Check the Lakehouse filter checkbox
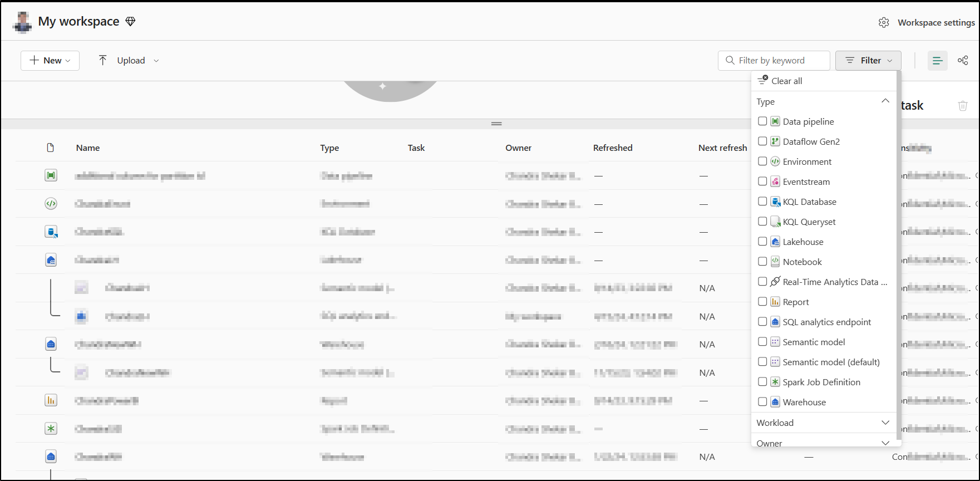The width and height of the screenshot is (980, 481). pos(762,241)
